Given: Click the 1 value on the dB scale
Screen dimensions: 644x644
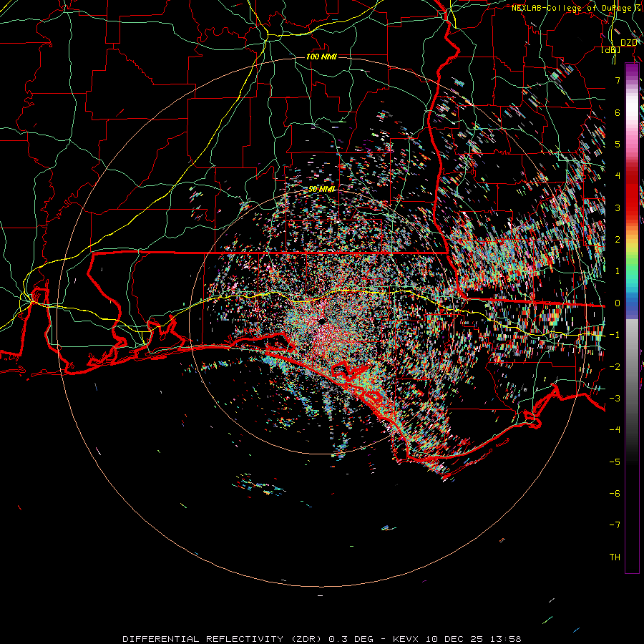Looking at the screenshot, I should point(618,271).
